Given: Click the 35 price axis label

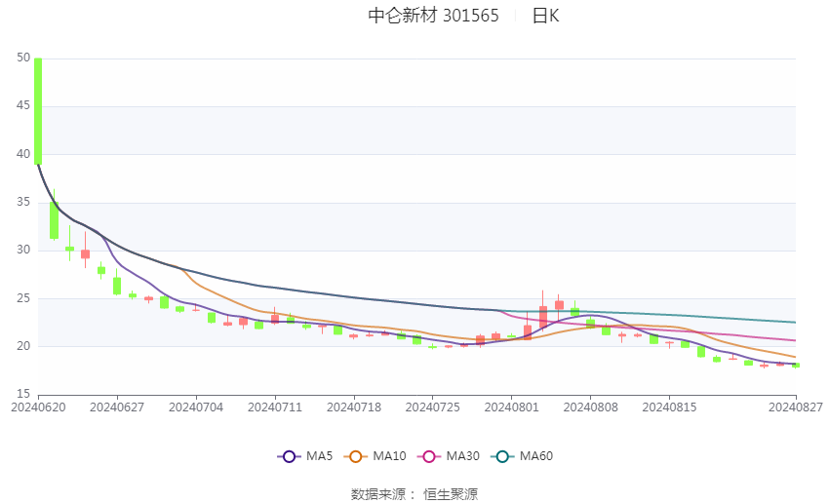Looking at the screenshot, I should [x=23, y=202].
